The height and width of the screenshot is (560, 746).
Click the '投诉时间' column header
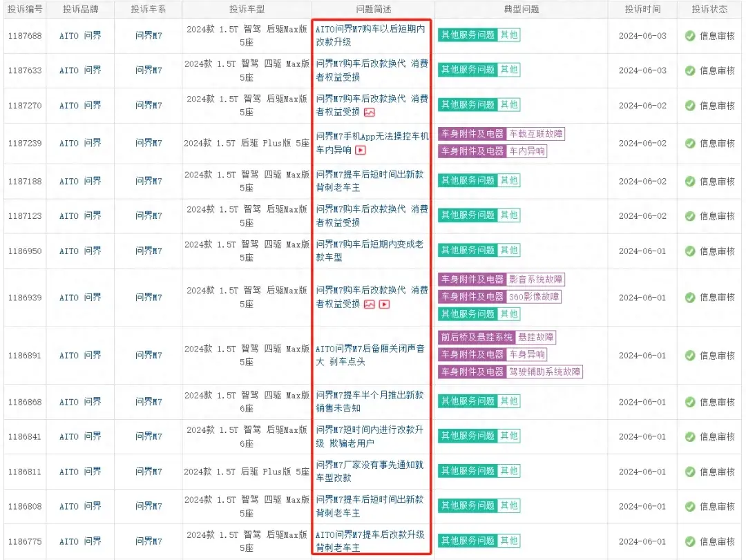coord(643,9)
